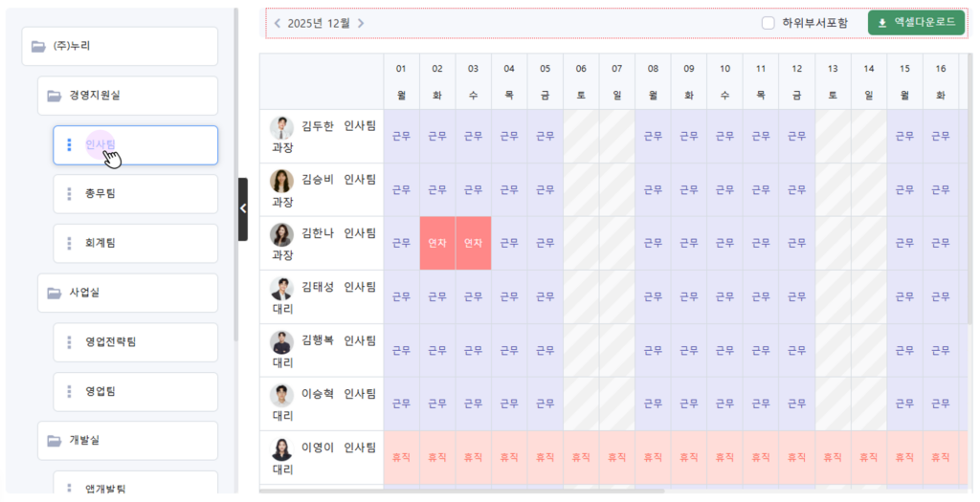Click the drag handle dots beside 회계팀
The width and height of the screenshot is (980, 502).
(x=69, y=244)
